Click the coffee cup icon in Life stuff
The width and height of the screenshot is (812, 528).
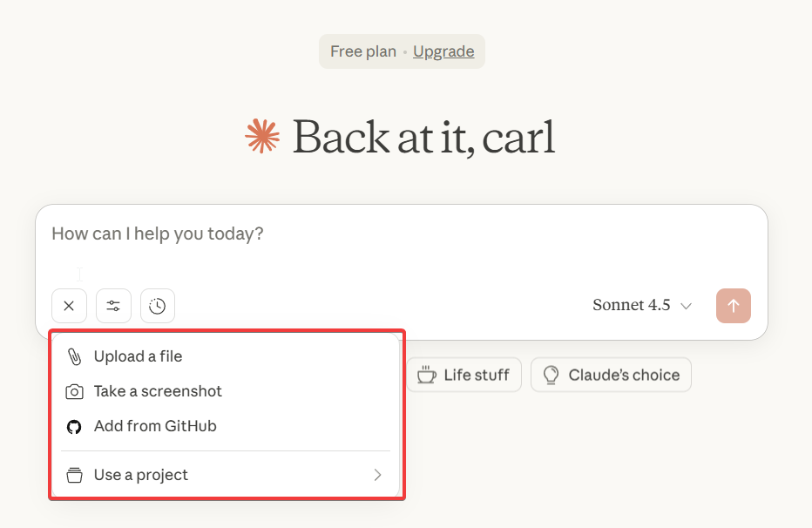pyautogui.click(x=426, y=375)
